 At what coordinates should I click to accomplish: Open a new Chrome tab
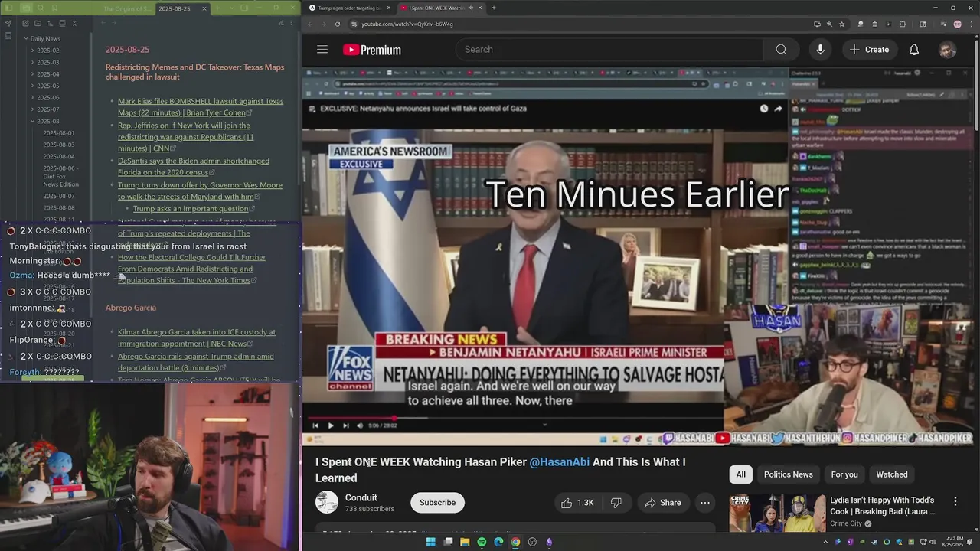click(494, 8)
